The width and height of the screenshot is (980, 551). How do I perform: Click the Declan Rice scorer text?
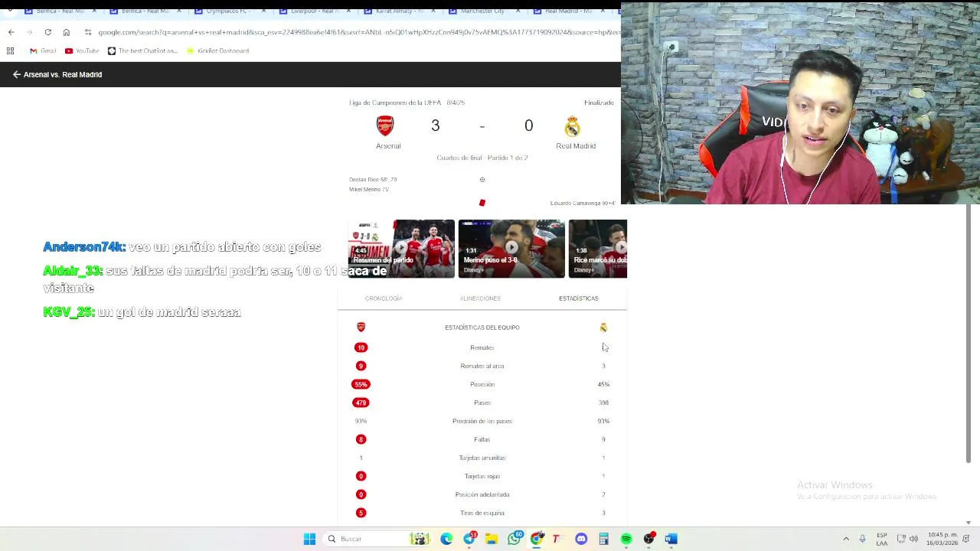coord(373,180)
